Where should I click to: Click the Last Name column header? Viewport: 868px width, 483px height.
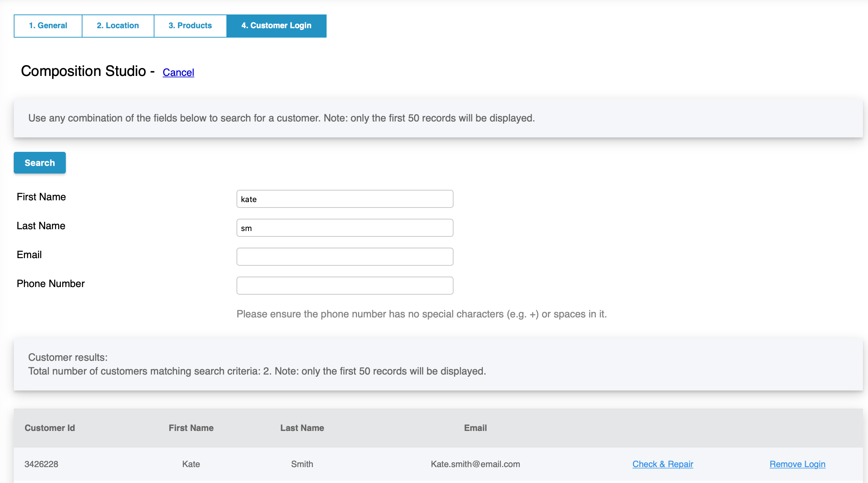[302, 428]
